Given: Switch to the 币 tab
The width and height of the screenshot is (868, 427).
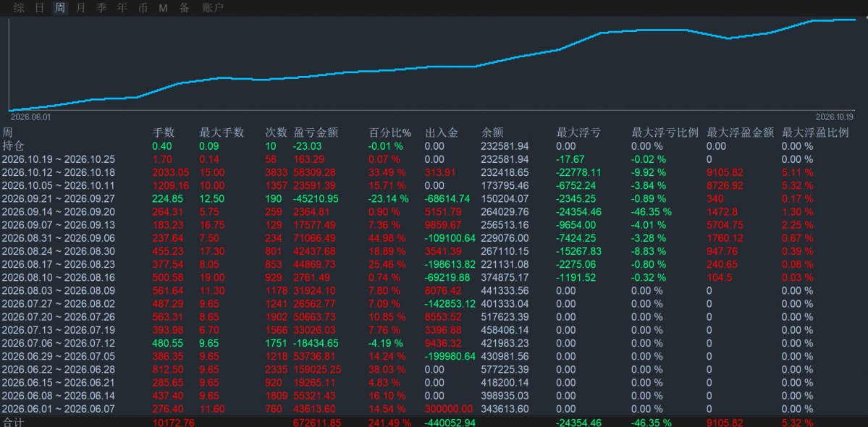Looking at the screenshot, I should pos(143,8).
